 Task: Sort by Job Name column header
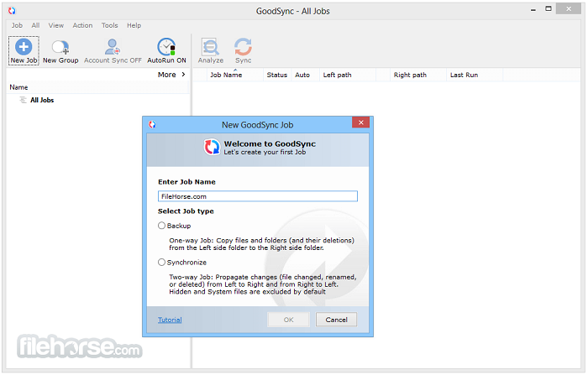tap(234, 75)
